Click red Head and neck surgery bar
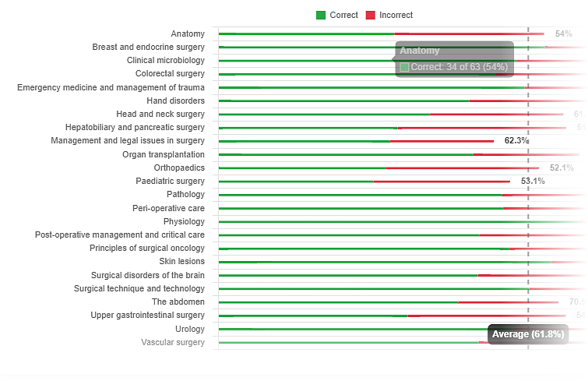The width and height of the screenshot is (588, 381). click(496, 115)
